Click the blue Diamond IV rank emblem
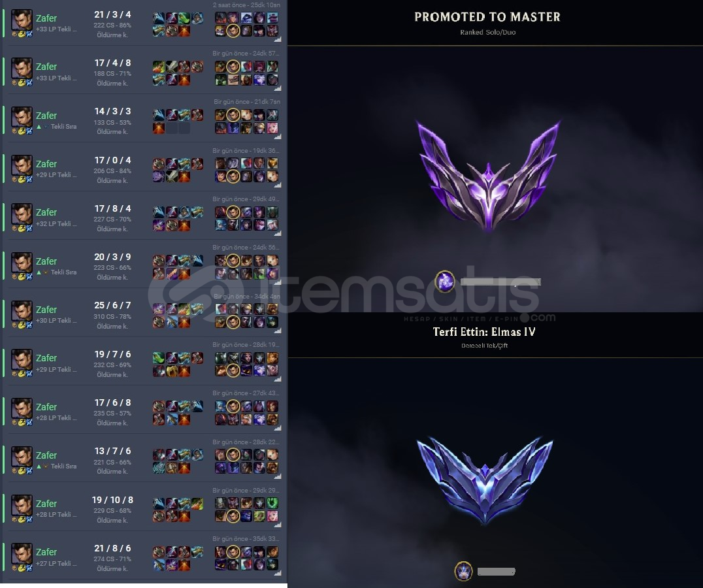The height and width of the screenshot is (588, 703). click(485, 479)
